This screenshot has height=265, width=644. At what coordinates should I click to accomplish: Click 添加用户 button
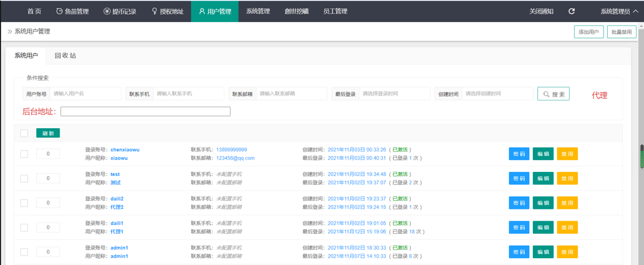coord(588,32)
